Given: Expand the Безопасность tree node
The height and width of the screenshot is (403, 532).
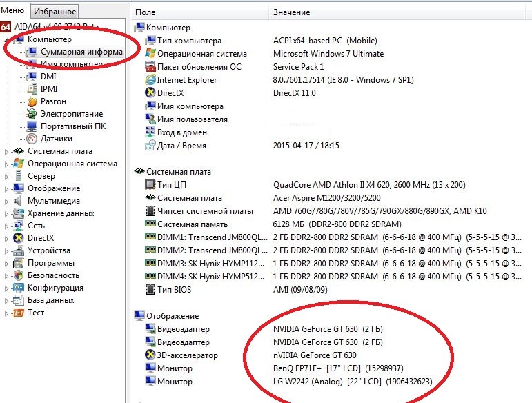Looking at the screenshot, I should click(6, 276).
